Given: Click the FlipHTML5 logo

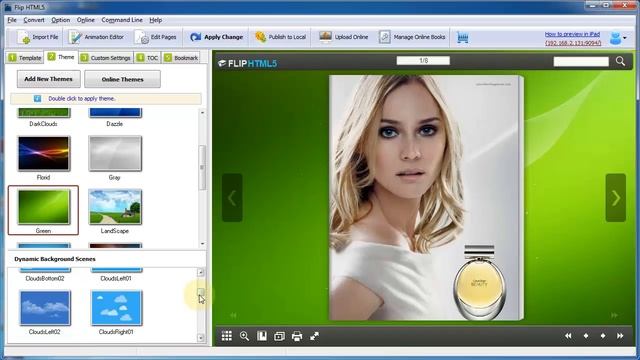Looking at the screenshot, I should (x=248, y=63).
